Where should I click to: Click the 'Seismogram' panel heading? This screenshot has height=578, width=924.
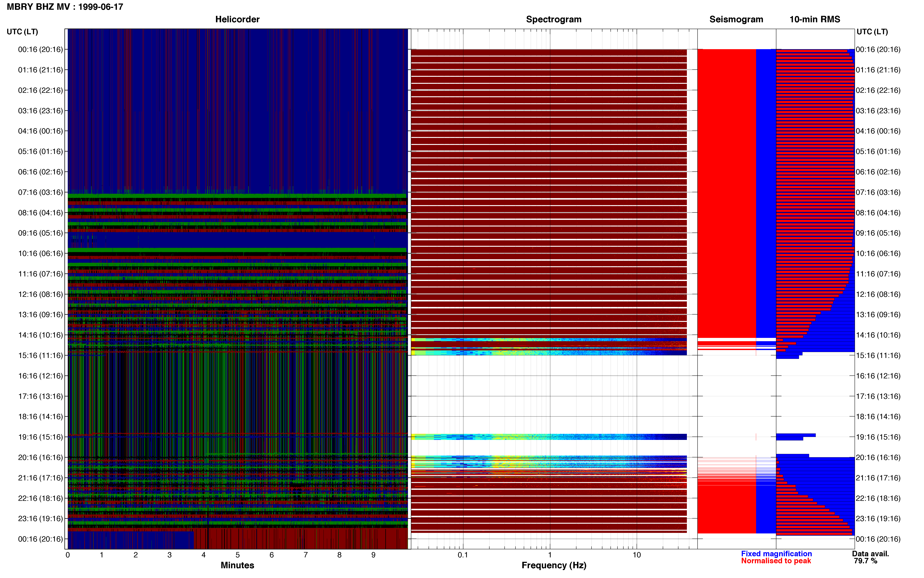[736, 20]
